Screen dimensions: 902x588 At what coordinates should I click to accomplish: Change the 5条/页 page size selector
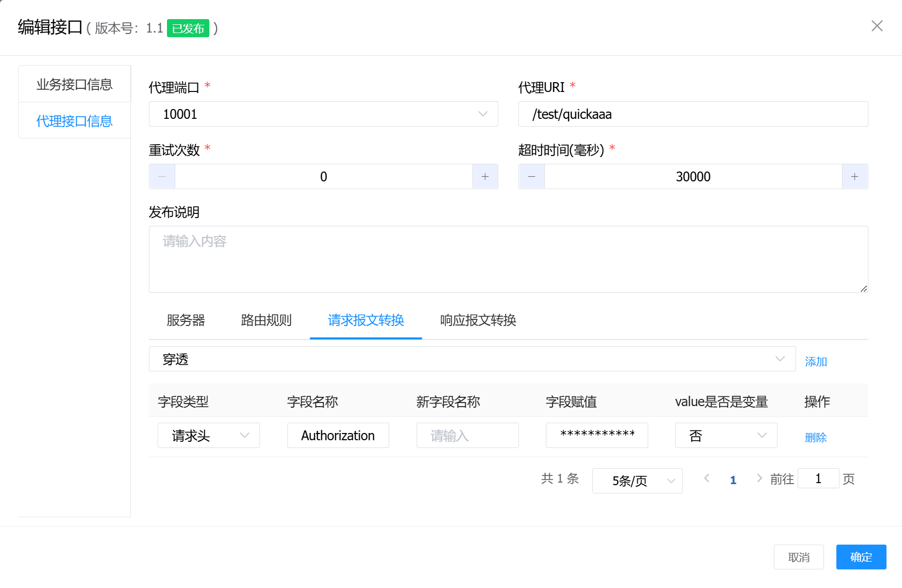tap(637, 481)
